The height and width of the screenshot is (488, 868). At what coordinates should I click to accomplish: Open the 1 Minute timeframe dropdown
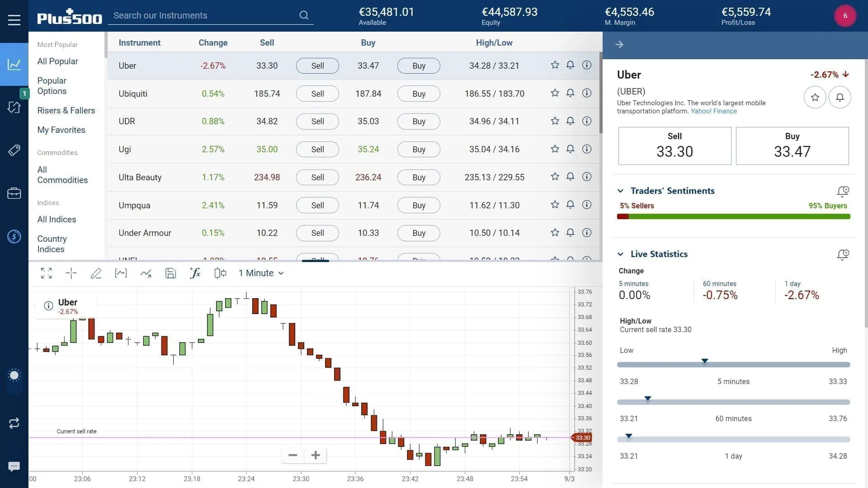click(261, 273)
